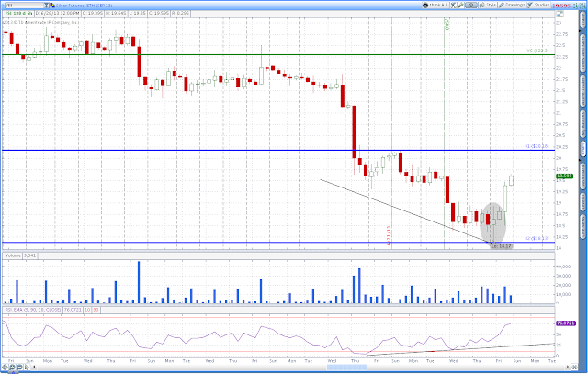Click the /SI symbol input field

point(24,6)
